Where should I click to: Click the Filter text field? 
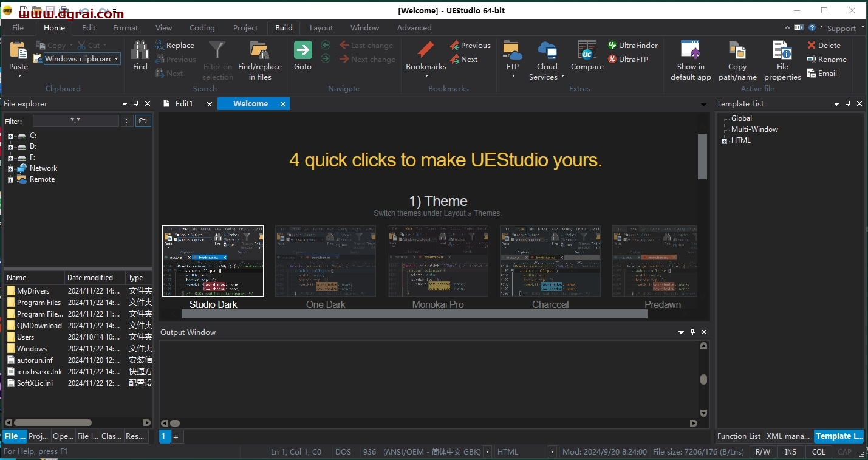[76, 121]
